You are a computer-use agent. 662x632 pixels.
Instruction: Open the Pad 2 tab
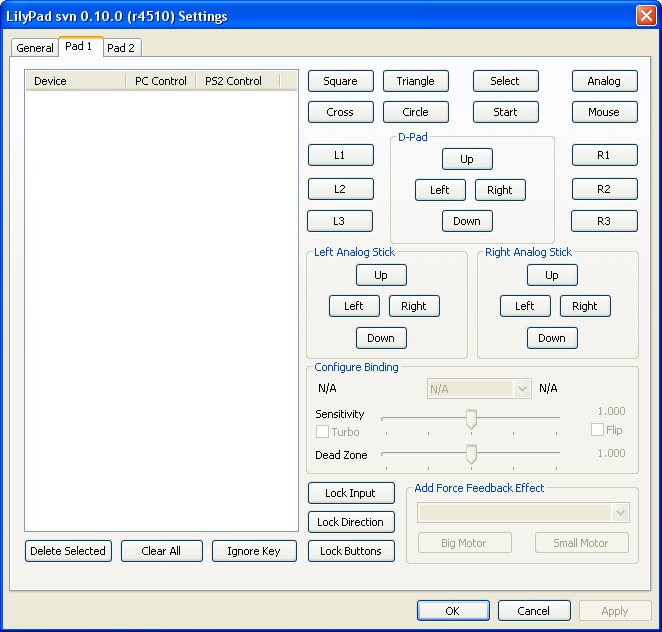point(122,48)
